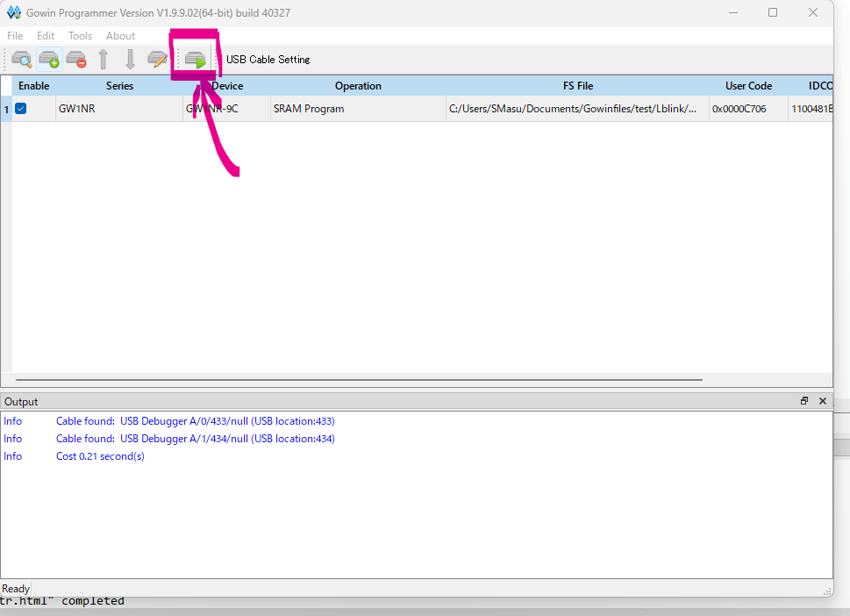The width and height of the screenshot is (850, 616).
Task: Minimize the Gowin Programmer window
Action: point(733,12)
